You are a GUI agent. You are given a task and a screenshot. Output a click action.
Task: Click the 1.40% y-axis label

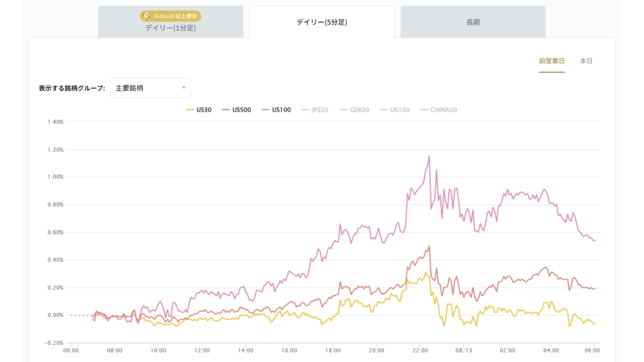tap(55, 122)
